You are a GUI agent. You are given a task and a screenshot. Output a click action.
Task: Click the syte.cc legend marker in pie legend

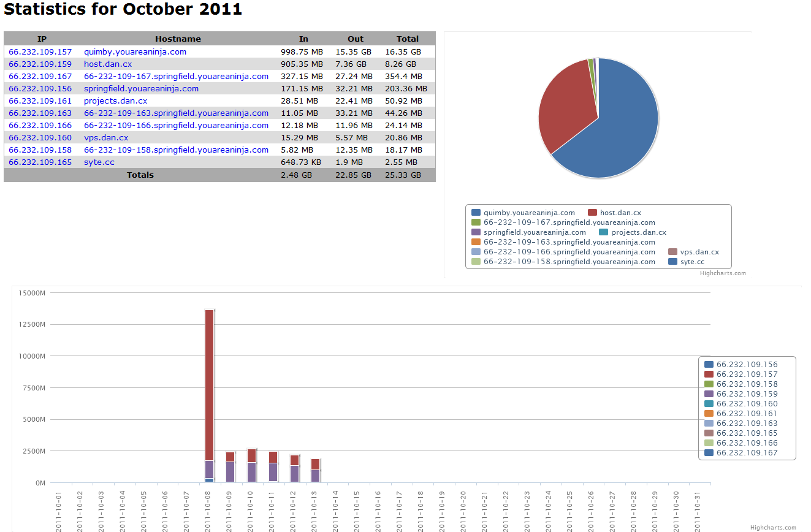[672, 261]
